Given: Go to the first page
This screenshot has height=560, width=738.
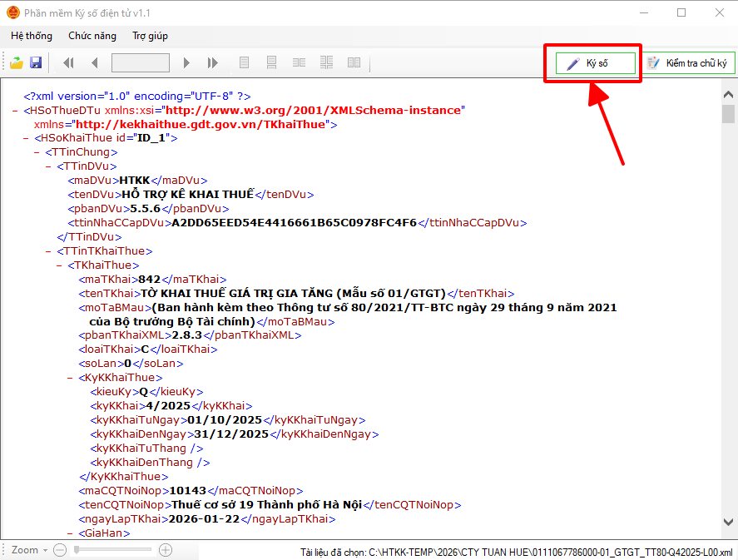Looking at the screenshot, I should [68, 63].
